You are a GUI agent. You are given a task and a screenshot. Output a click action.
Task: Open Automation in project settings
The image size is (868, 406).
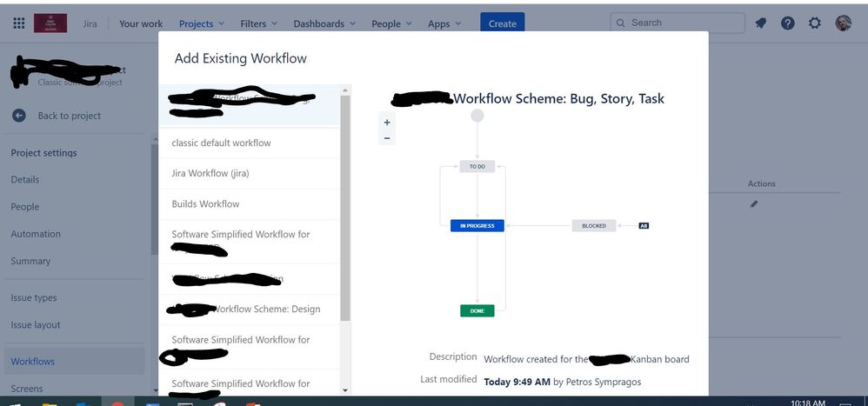(36, 234)
